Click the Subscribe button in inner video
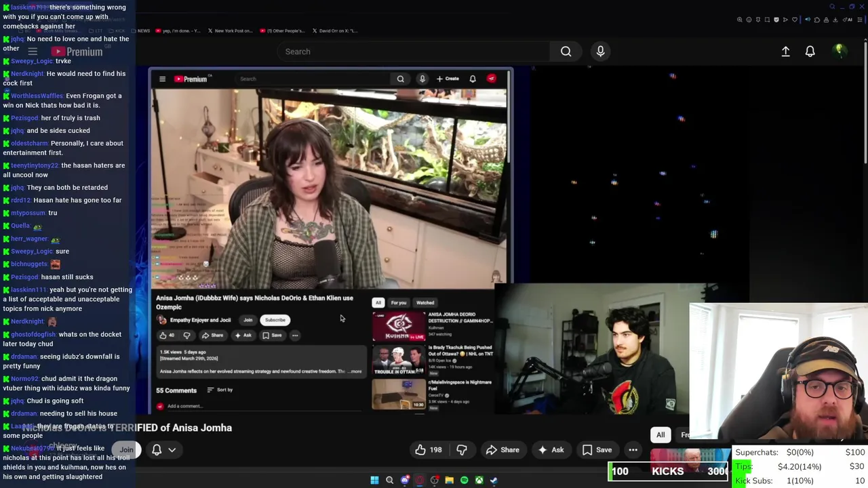Image resolution: width=868 pixels, height=488 pixels. tap(275, 320)
